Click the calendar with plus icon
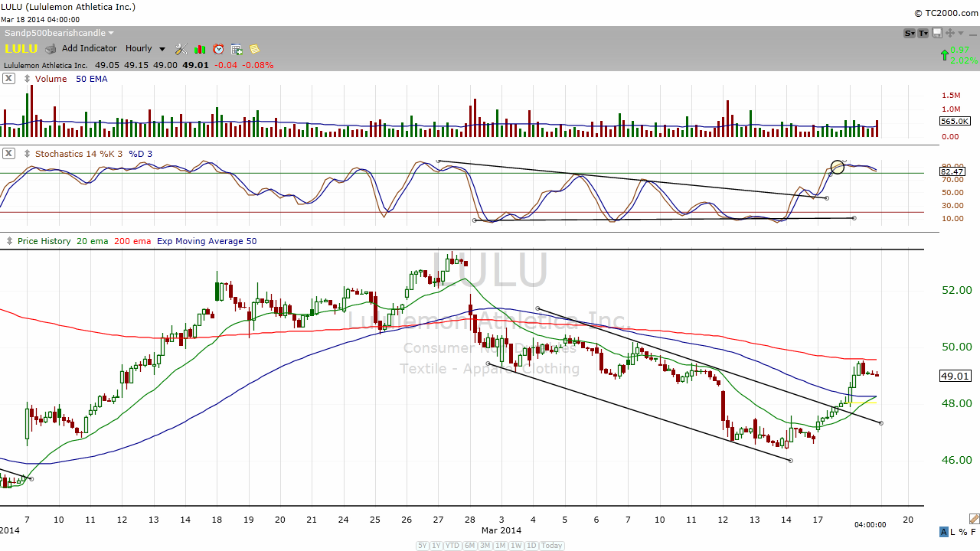980x551 pixels. coord(237,49)
